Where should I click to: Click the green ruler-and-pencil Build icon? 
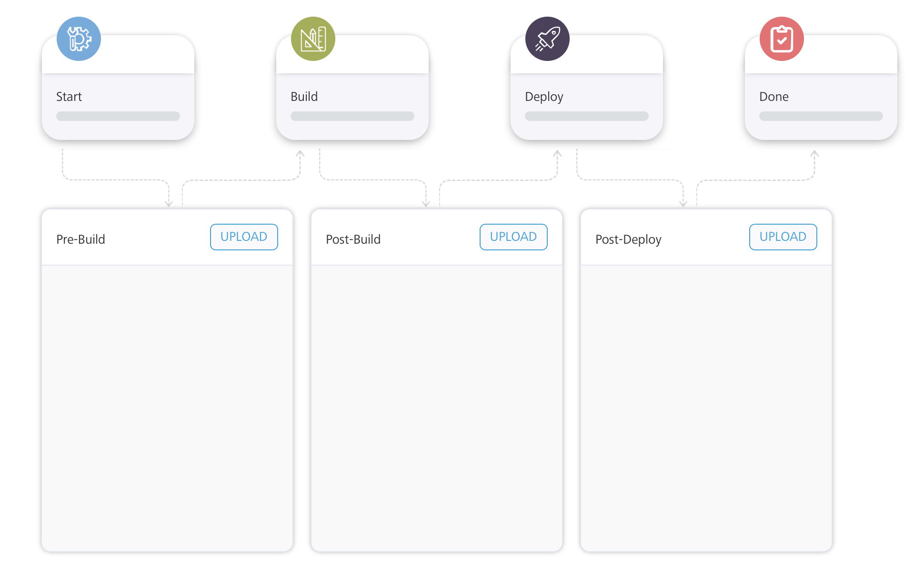click(312, 39)
